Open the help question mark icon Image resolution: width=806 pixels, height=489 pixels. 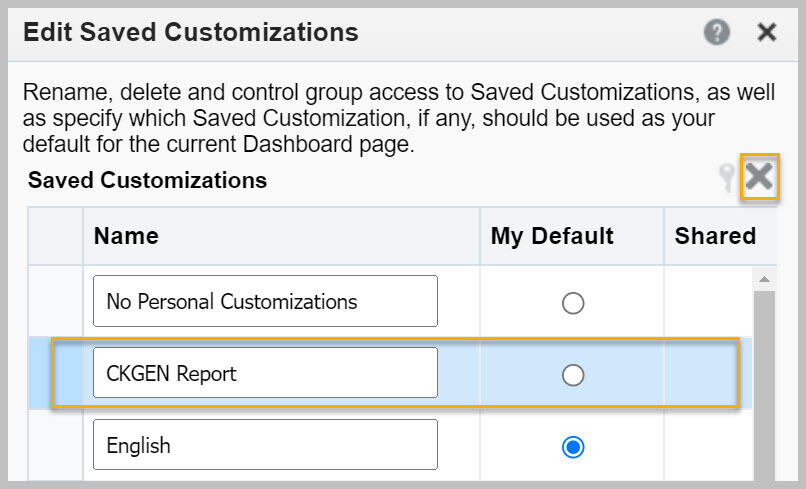pos(717,32)
